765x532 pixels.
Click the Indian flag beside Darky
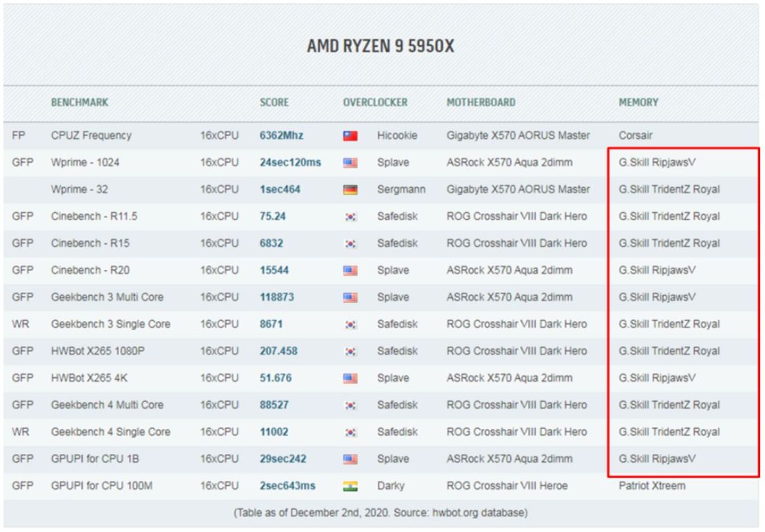(350, 486)
